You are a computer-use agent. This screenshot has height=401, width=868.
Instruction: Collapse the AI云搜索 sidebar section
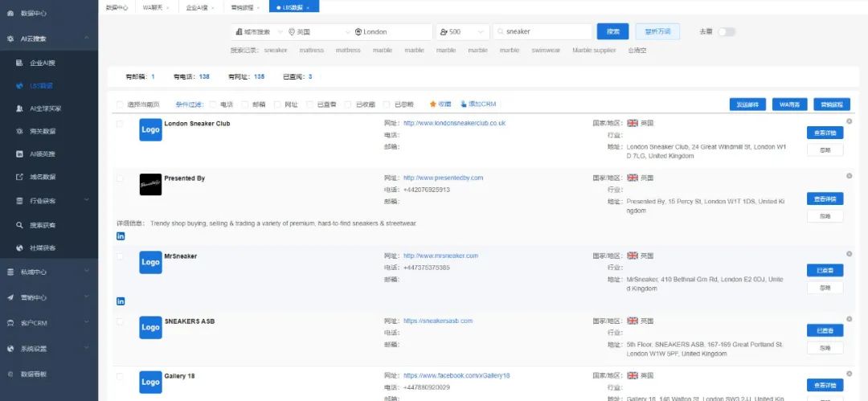(87, 39)
